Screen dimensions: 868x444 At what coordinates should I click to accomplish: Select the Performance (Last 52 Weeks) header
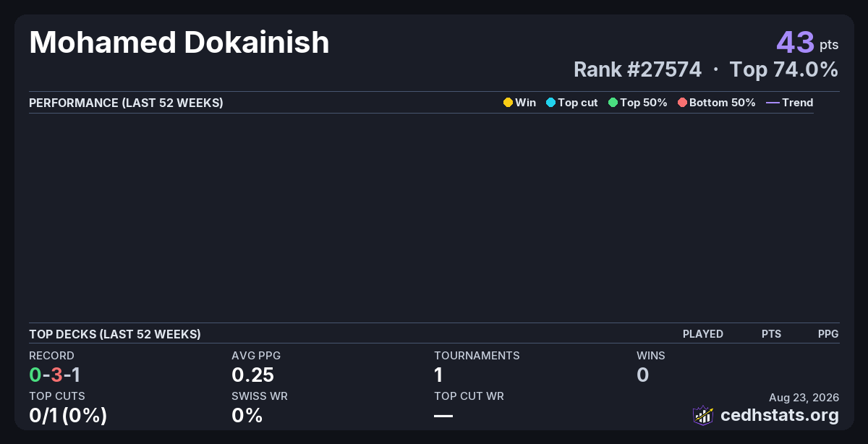(126, 103)
